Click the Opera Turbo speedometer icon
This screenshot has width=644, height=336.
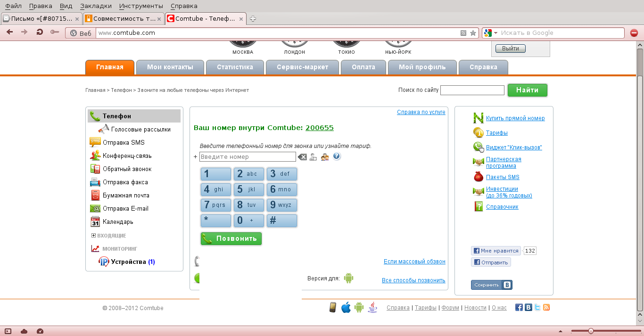tap(40, 331)
